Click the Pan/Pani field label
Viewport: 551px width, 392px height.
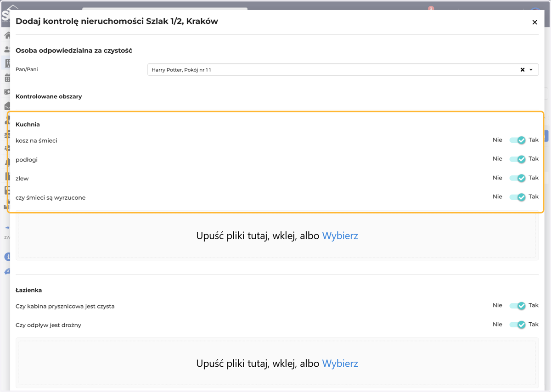[27, 69]
